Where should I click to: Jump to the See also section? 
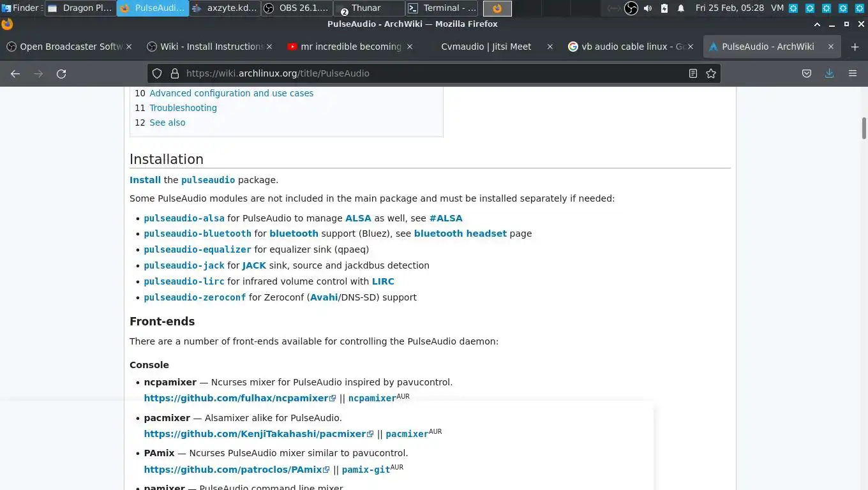coord(167,122)
